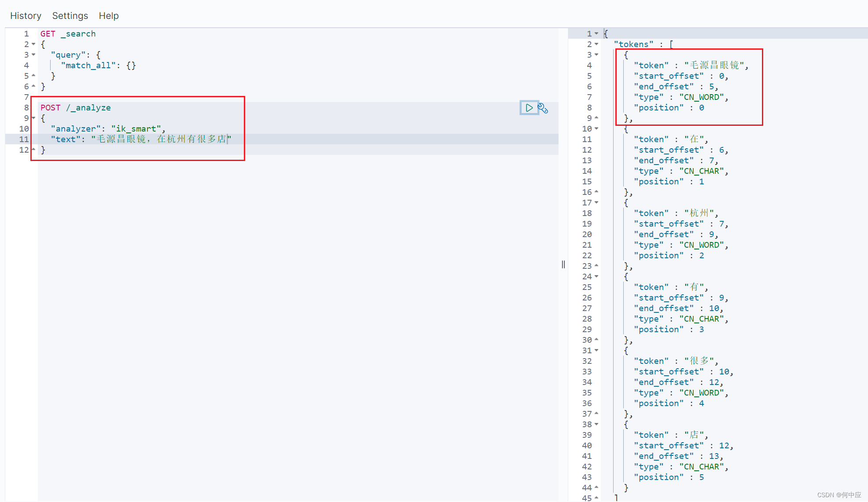Click line number 7 in editor gutter

coord(26,97)
